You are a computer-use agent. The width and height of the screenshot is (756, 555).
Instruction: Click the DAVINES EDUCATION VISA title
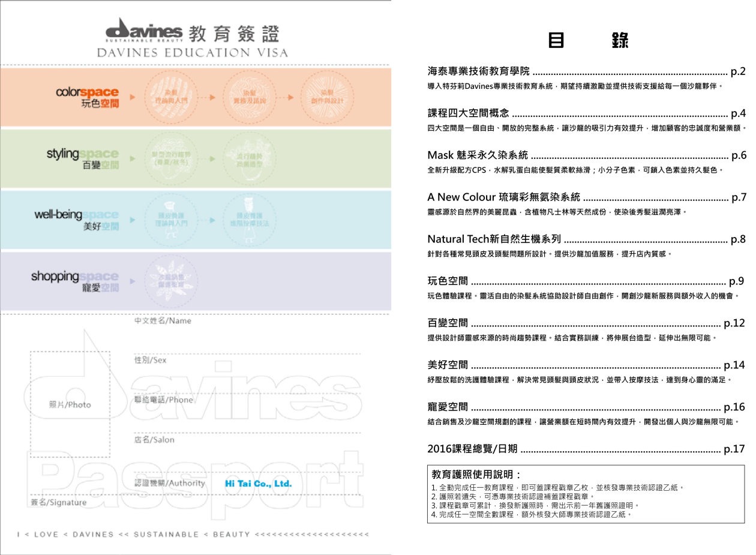coord(193,52)
